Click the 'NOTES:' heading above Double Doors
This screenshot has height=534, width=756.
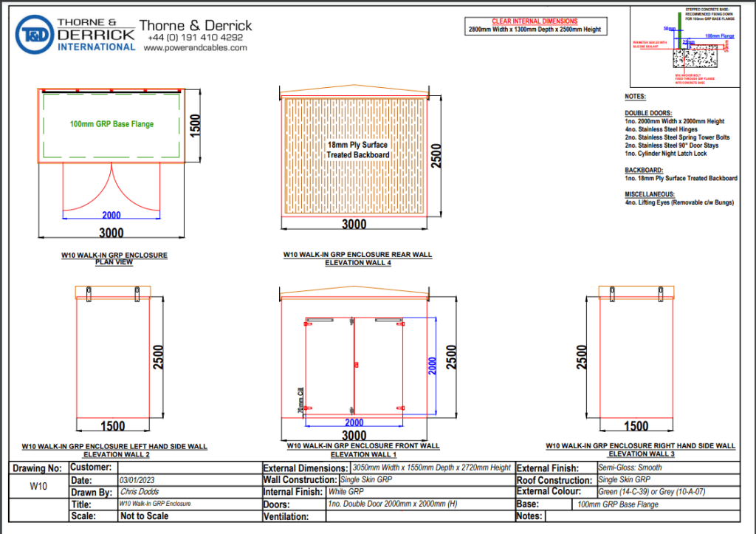[x=635, y=97]
